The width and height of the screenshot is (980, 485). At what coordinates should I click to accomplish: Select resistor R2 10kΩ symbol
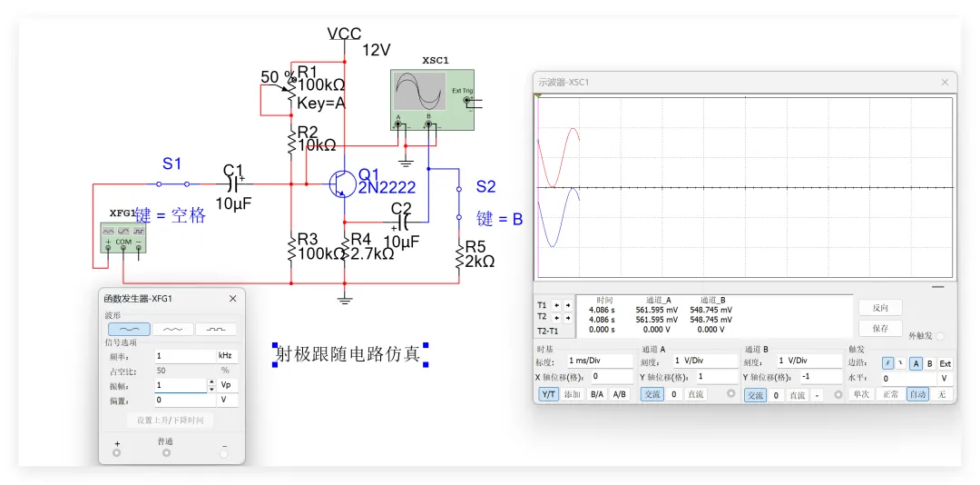pos(291,142)
